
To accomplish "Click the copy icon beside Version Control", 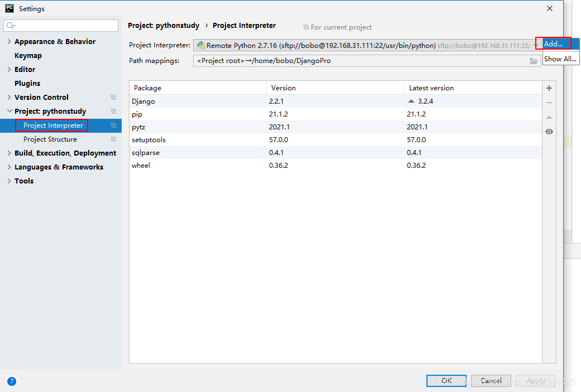I will click(x=113, y=98).
